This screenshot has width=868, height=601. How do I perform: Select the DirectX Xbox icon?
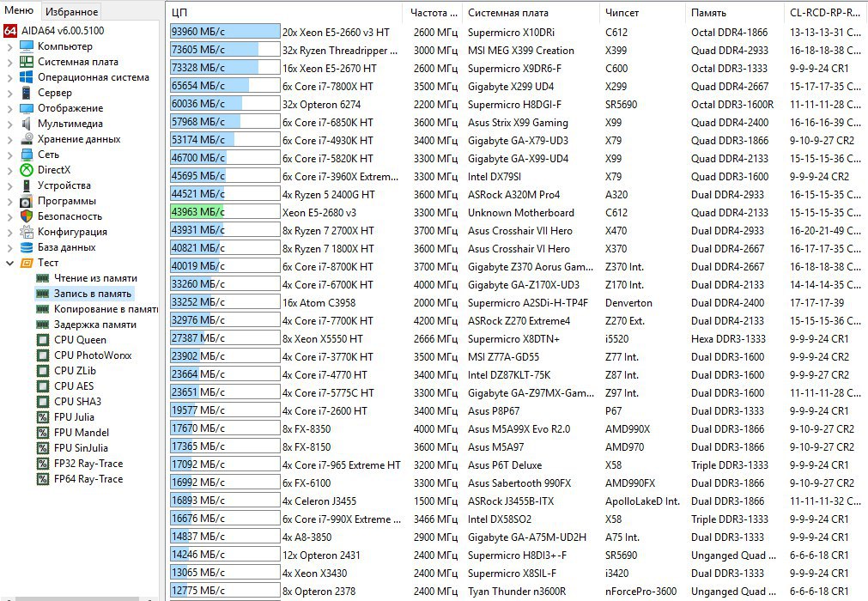coord(26,170)
